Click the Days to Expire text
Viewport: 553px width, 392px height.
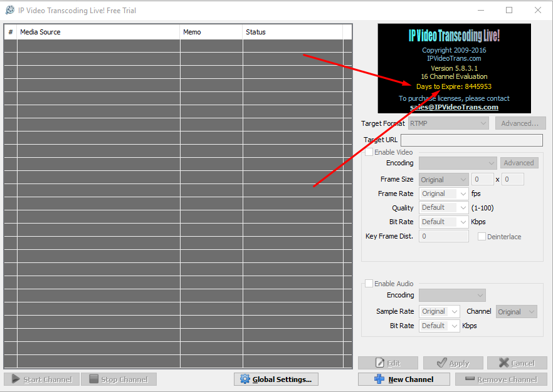[454, 86]
